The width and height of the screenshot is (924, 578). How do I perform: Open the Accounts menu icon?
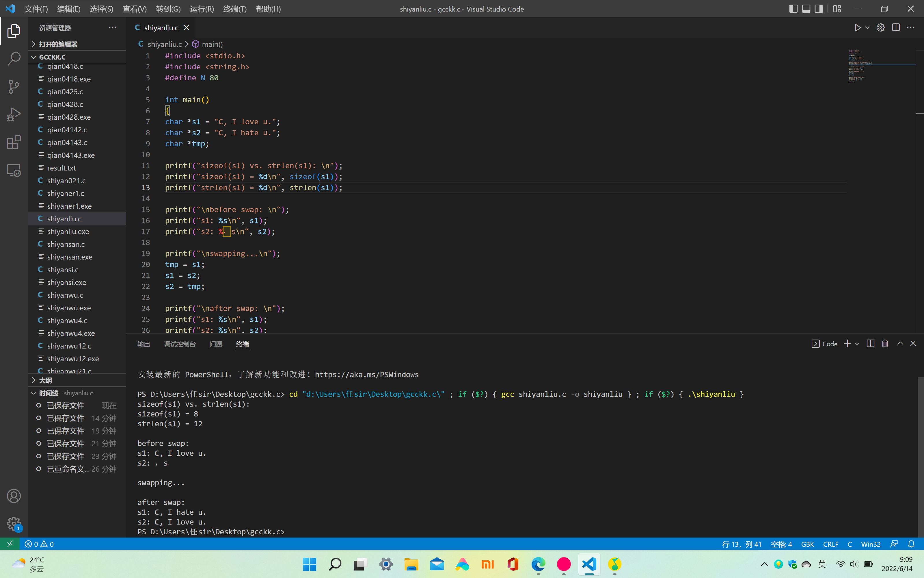coord(14,496)
